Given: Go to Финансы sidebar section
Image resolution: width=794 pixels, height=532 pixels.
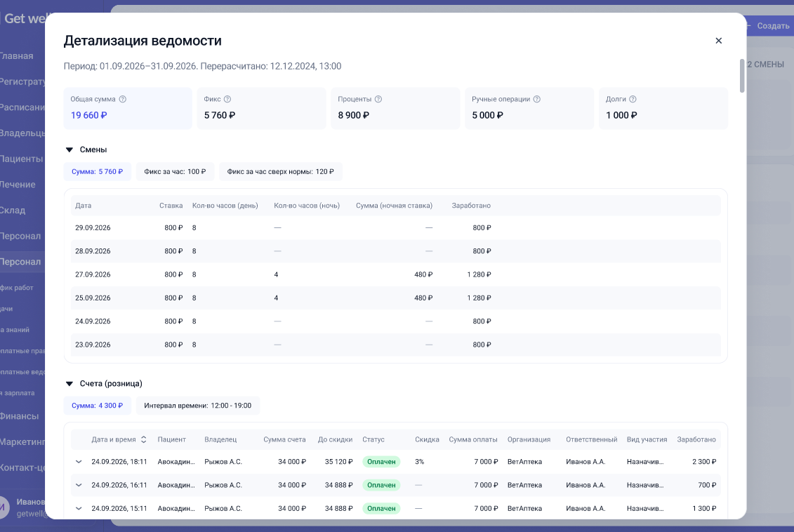Looking at the screenshot, I should pos(19,416).
